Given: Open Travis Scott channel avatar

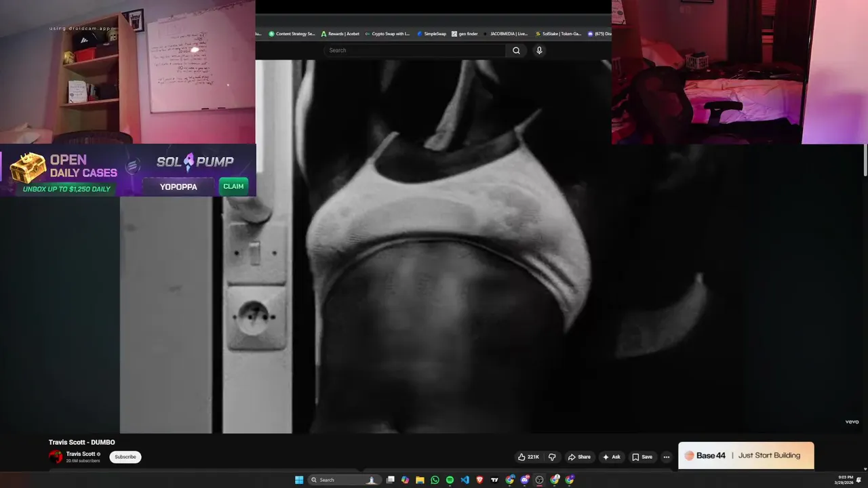Looking at the screenshot, I should [x=56, y=457].
